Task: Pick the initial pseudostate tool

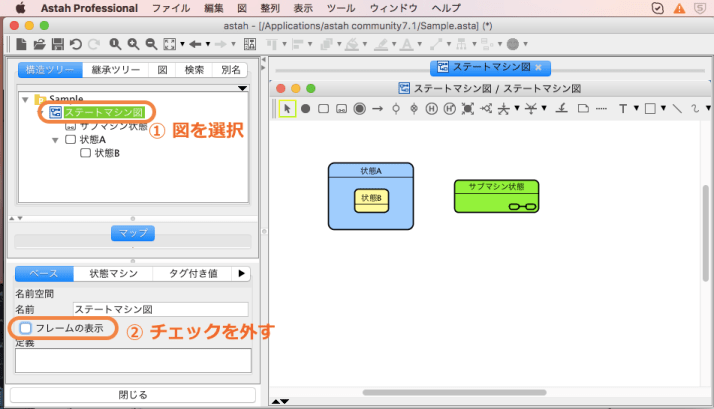Action: (306, 108)
